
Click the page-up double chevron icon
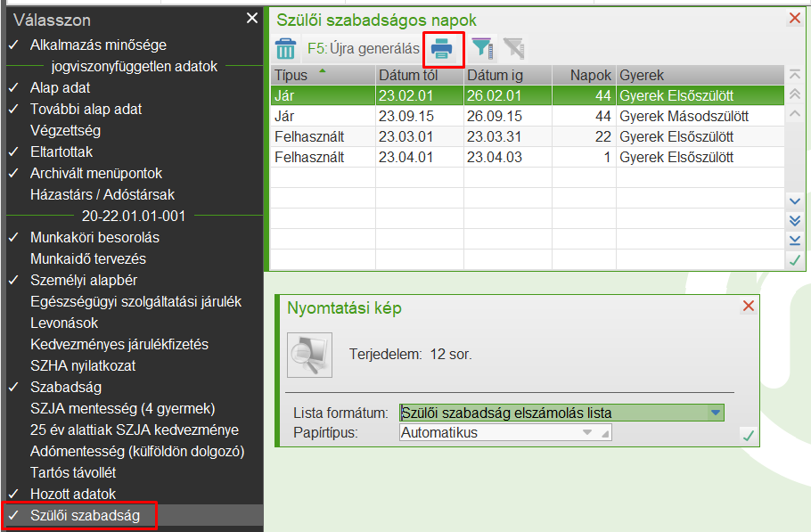click(795, 94)
